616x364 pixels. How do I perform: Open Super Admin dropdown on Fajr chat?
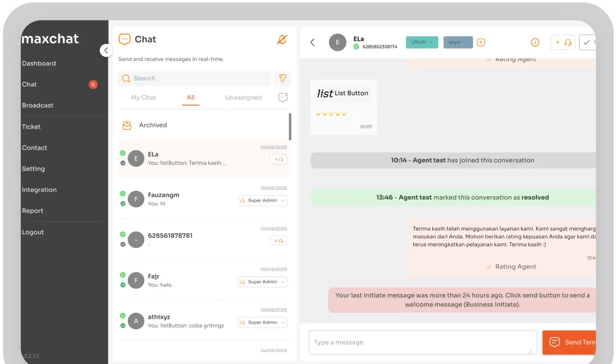263,282
